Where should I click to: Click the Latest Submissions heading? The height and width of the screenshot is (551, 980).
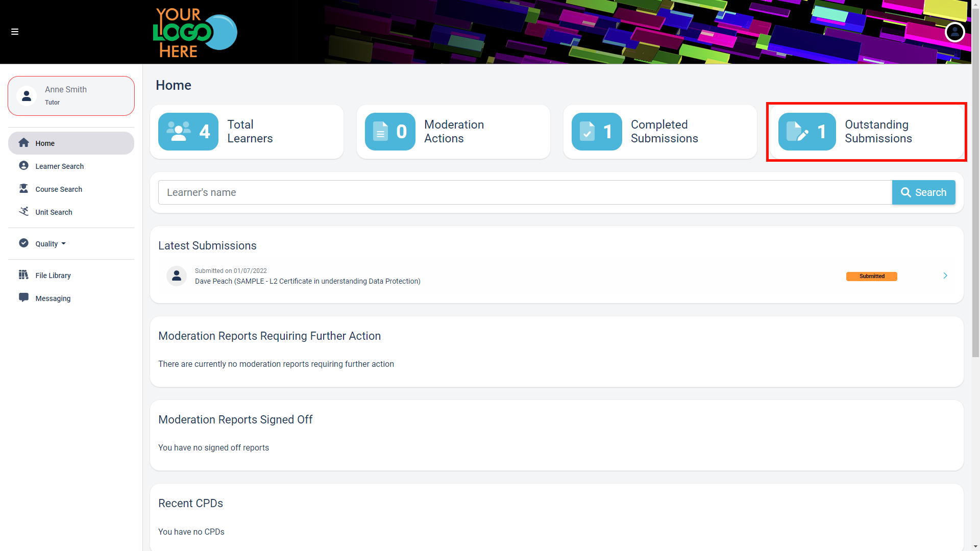click(x=207, y=245)
